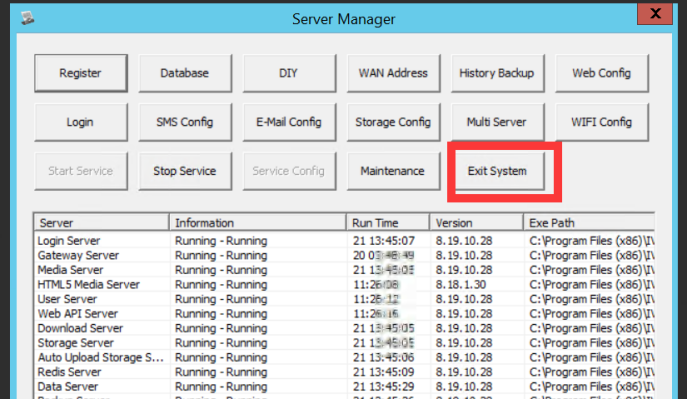Click the Exit System button
The height and width of the screenshot is (399, 687).
pyautogui.click(x=499, y=171)
